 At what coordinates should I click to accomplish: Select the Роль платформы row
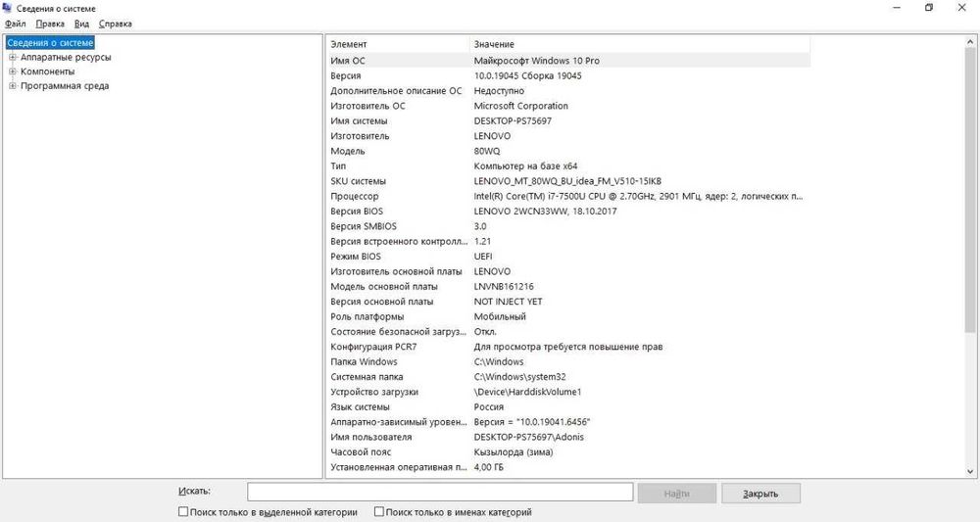[x=568, y=316]
